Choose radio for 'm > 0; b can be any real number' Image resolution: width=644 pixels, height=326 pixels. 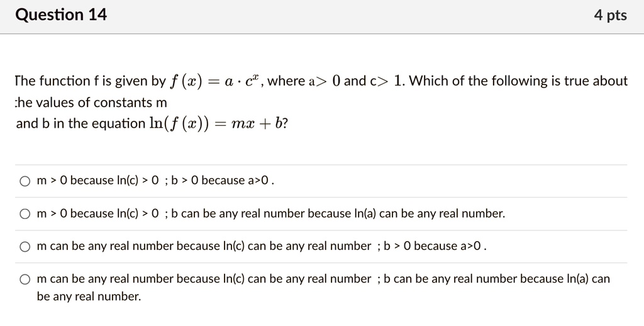tap(25, 214)
